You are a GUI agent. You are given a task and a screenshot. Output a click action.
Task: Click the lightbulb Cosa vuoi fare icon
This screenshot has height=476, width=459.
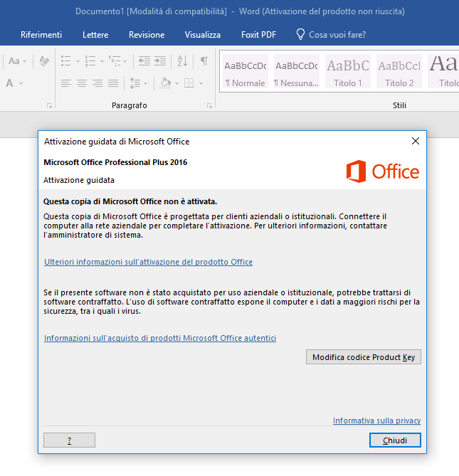(x=300, y=34)
